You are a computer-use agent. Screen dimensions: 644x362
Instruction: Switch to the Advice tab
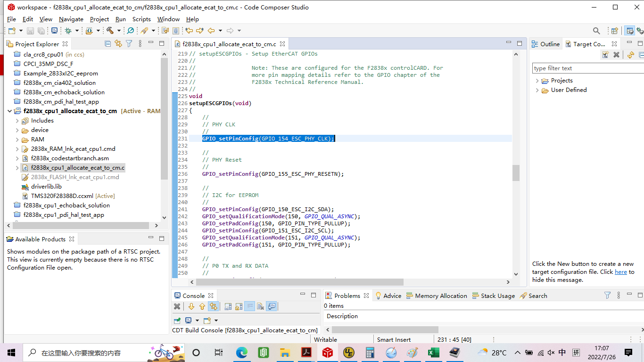click(388, 296)
